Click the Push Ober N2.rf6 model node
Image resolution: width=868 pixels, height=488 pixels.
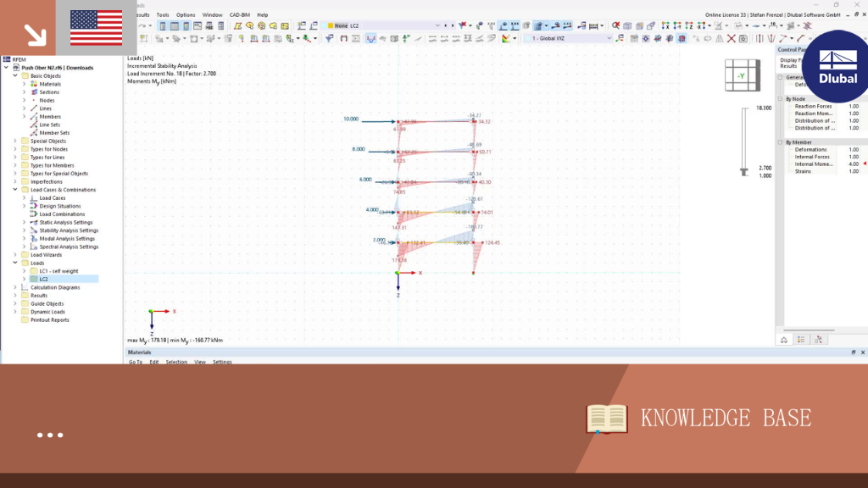(x=57, y=68)
